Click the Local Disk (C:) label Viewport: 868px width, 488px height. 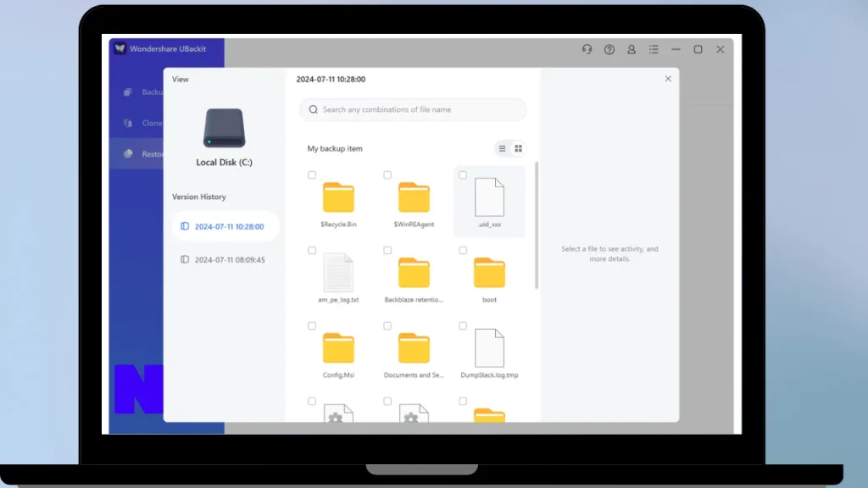224,162
